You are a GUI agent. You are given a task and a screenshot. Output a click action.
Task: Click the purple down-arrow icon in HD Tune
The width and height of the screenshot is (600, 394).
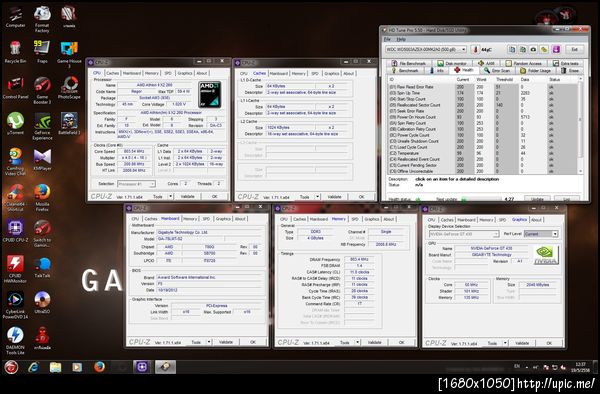pos(556,49)
